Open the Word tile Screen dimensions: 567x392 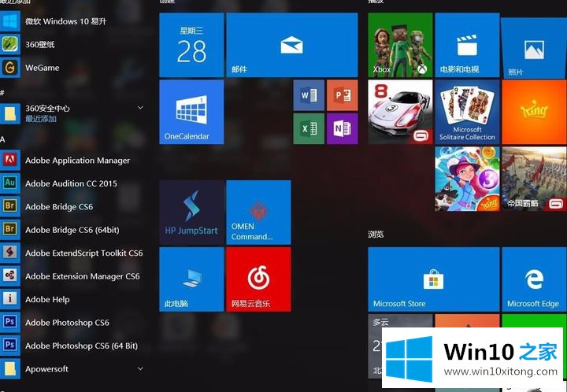[309, 95]
